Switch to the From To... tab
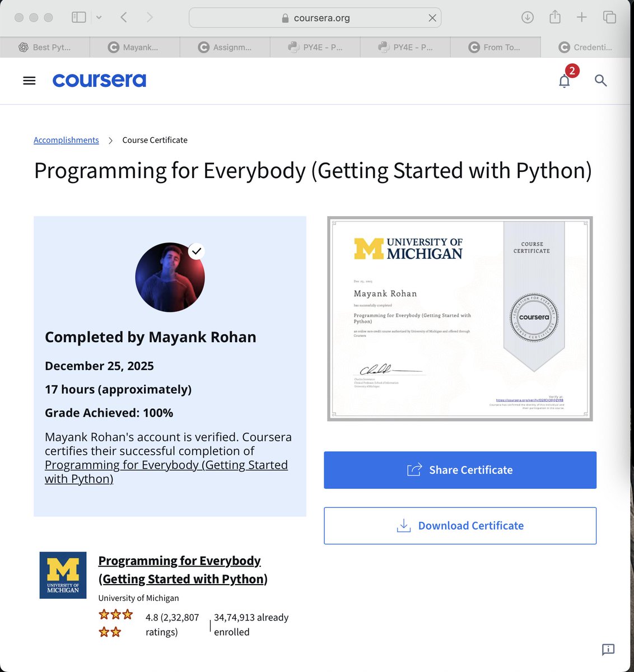The image size is (634, 672). point(496,47)
